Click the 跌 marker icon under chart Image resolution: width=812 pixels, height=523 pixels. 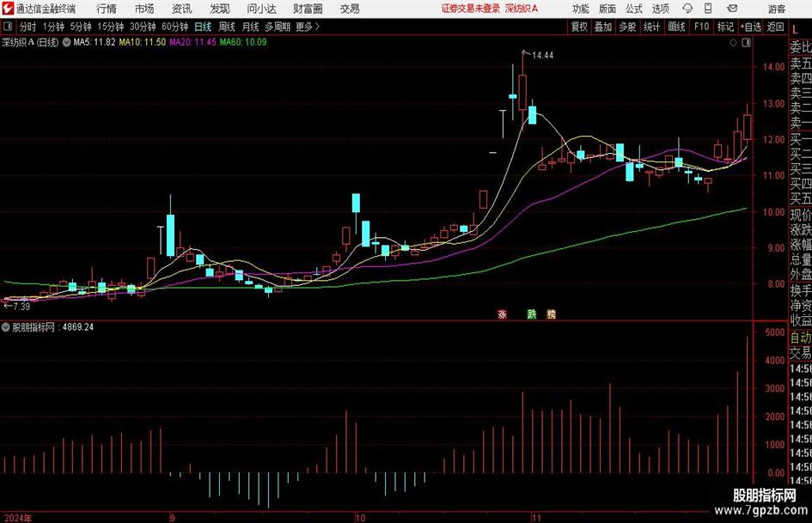coord(532,313)
